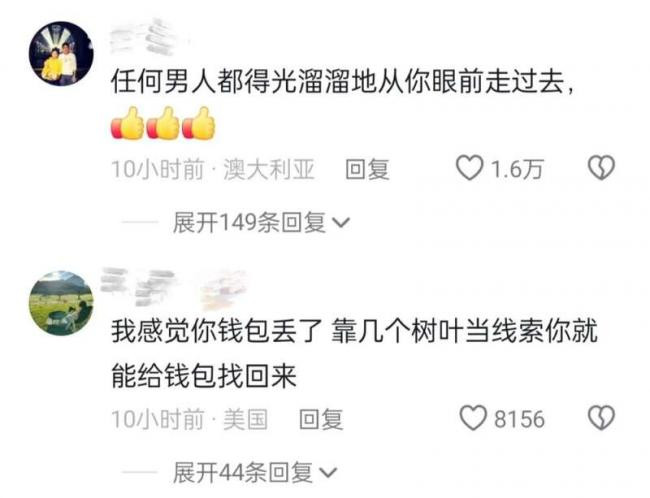
Task: Tap the thumbs-up emojis in first comment
Action: (163, 123)
